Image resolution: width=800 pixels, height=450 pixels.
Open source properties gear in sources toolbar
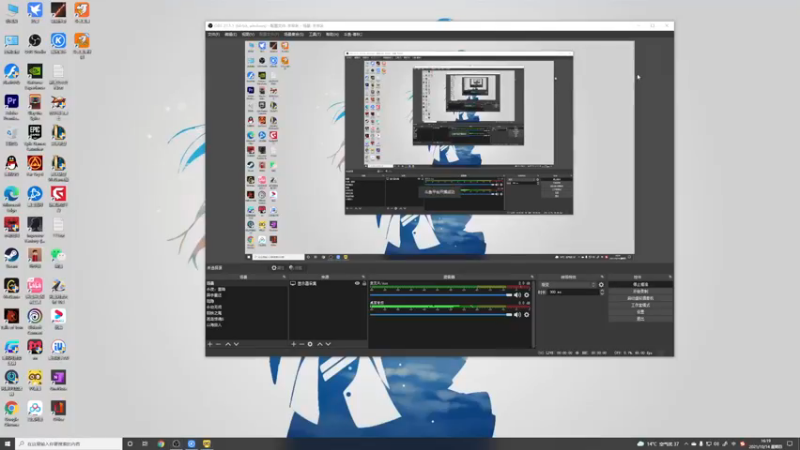pyautogui.click(x=310, y=344)
